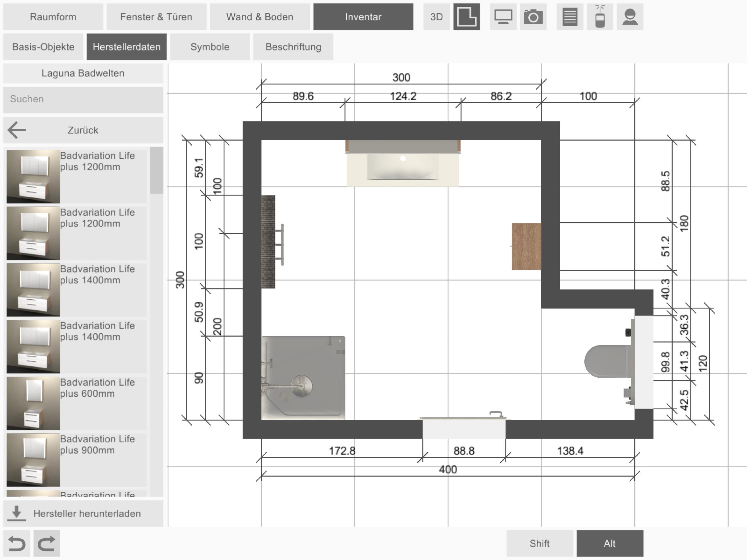747x560 pixels.
Task: Click the 86.2 dimension label
Action: [x=501, y=96]
